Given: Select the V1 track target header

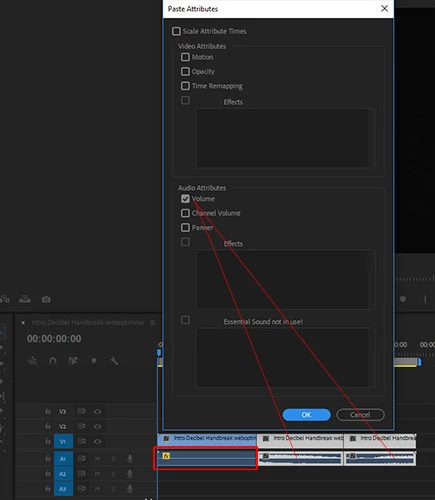Looking at the screenshot, I should click(63, 441).
